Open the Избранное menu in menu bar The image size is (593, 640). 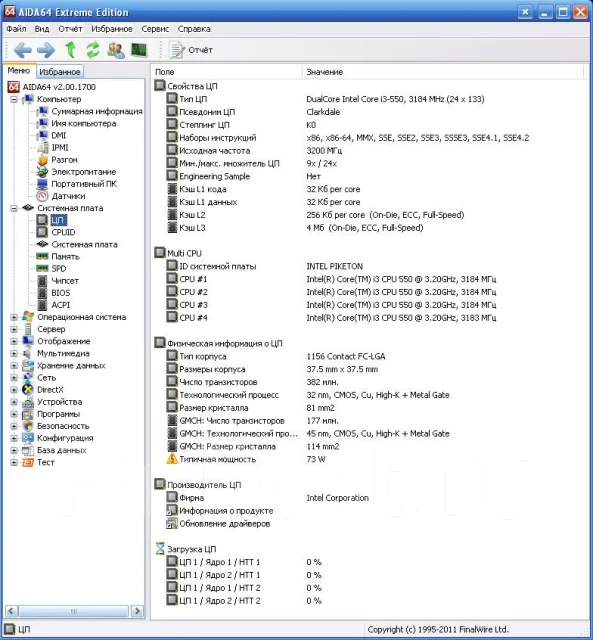(112, 29)
